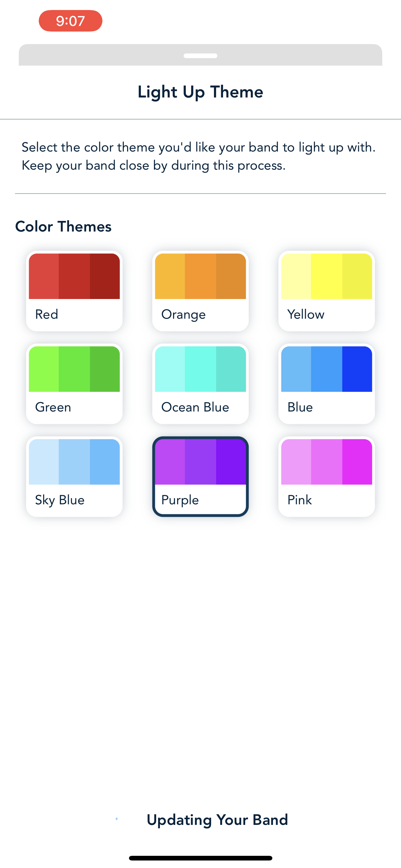This screenshot has height=868, width=401.
Task: Click the lightest stripe in Yellow theme
Action: (x=296, y=276)
